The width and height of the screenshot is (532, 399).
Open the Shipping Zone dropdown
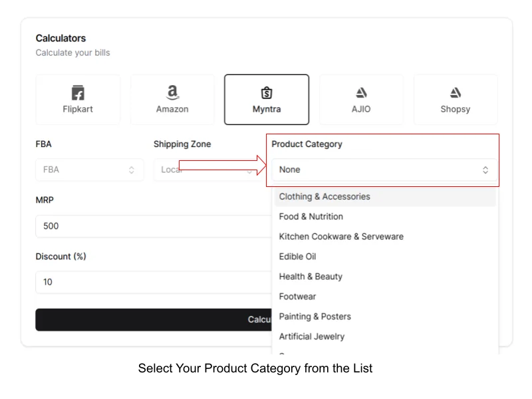pyautogui.click(x=207, y=170)
